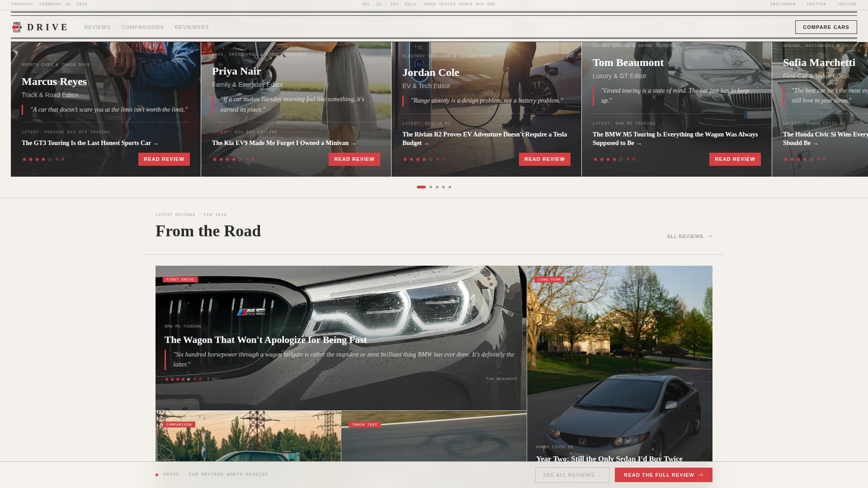This screenshot has height=488, width=868.
Task: Open the Comparison article thumbnail with power lines
Action: (x=248, y=436)
